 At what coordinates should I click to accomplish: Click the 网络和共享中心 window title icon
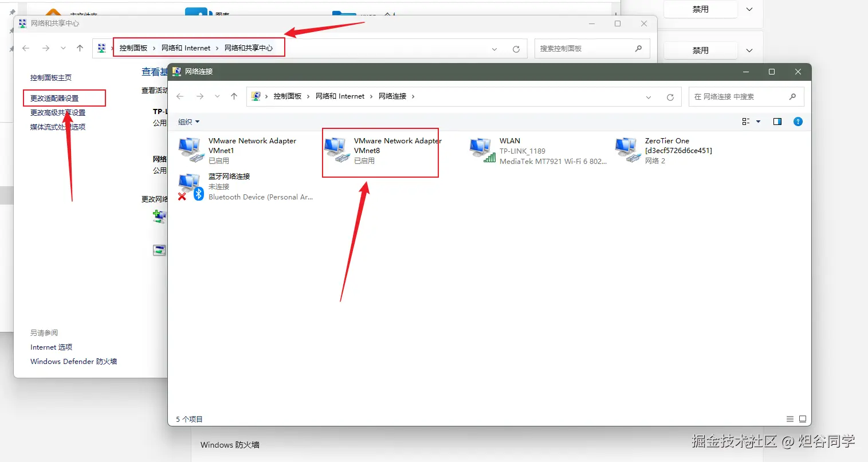pos(23,24)
